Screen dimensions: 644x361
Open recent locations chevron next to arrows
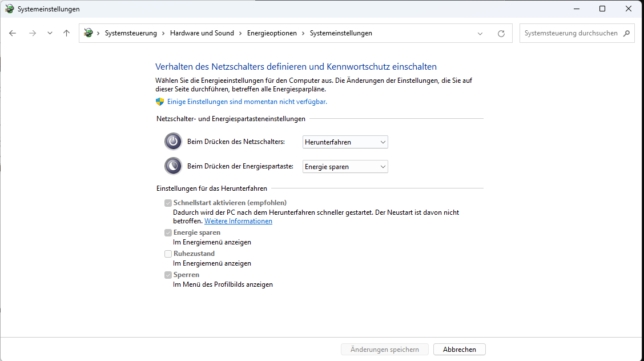pyautogui.click(x=50, y=33)
